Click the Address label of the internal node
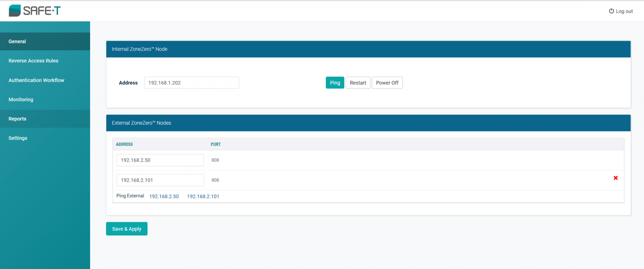Viewport: 644px width, 269px height. tap(128, 83)
